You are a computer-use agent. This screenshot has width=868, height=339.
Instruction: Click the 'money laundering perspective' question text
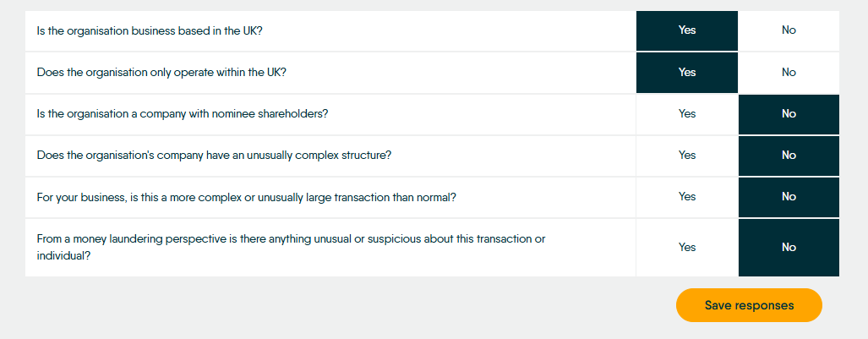click(292, 248)
